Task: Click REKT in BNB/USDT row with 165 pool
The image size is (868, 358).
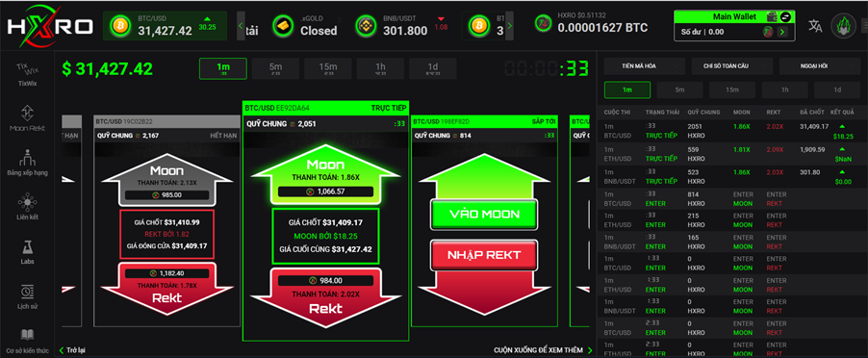Action: pyautogui.click(x=775, y=246)
